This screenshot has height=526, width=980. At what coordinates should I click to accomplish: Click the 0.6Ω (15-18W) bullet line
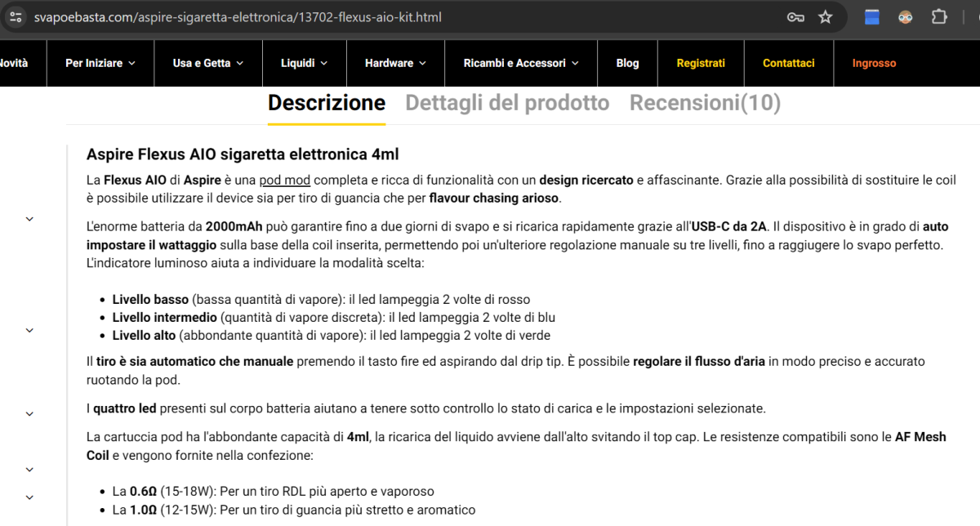273,492
